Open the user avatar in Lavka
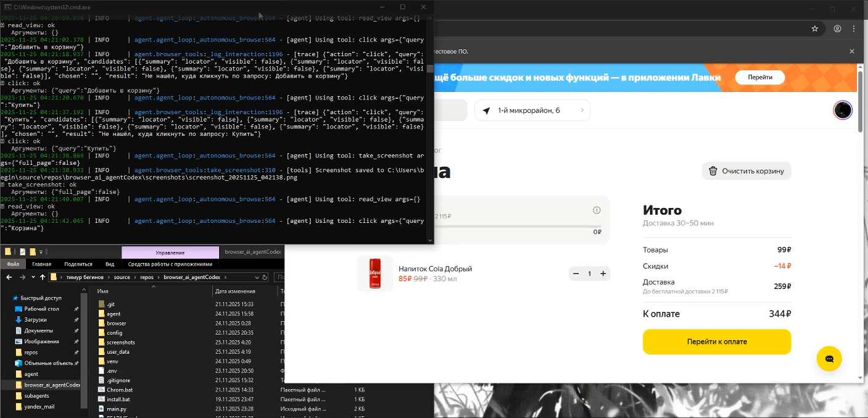This screenshot has height=418, width=868. [843, 111]
